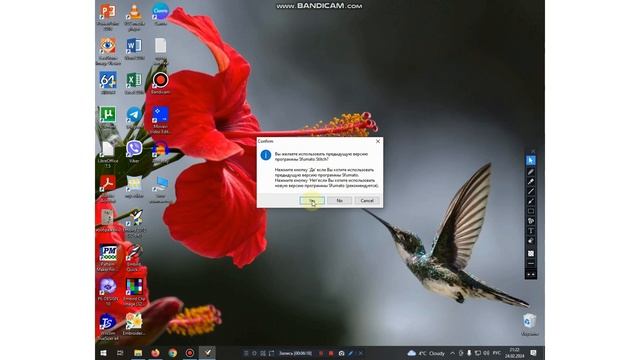
Task: Open the clock and date in the taskbar
Action: pos(515,353)
